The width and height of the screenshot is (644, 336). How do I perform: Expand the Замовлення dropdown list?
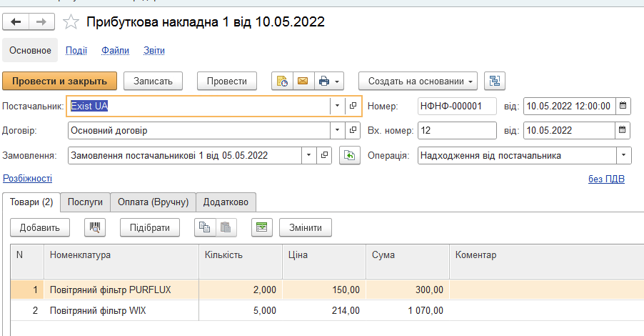(309, 155)
